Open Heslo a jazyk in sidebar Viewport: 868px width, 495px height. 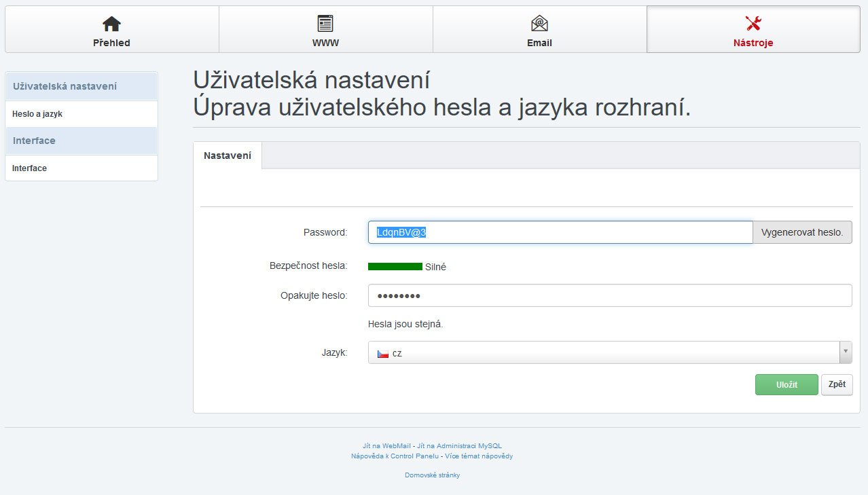pyautogui.click(x=37, y=114)
